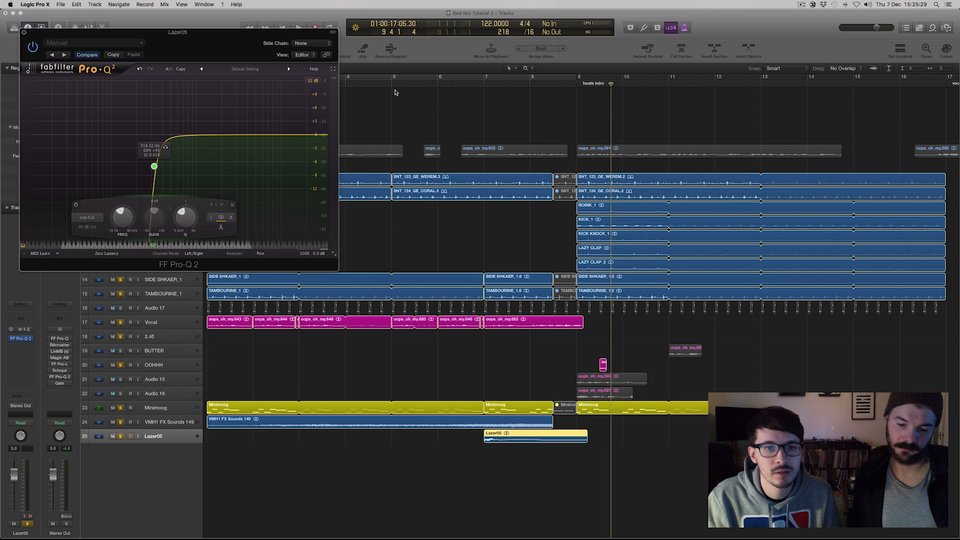Toggle the Pro-Q 2 plugin power button
Screen dimensions: 960x540
[32, 47]
